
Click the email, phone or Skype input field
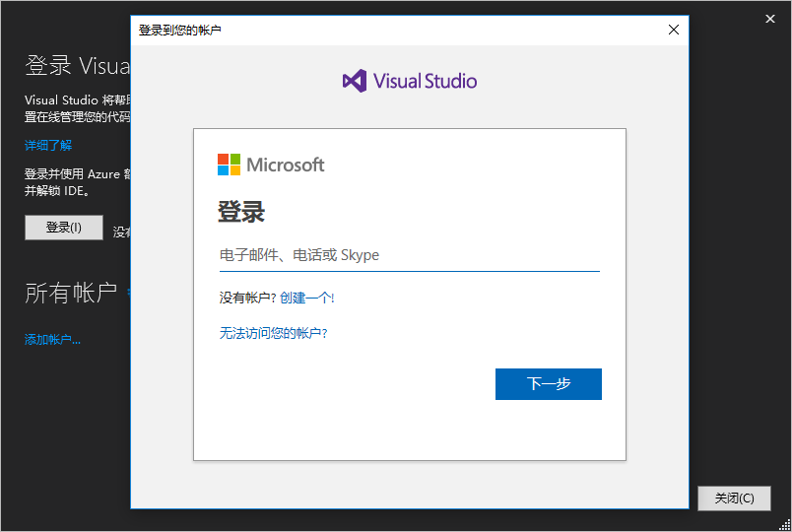tap(409, 255)
